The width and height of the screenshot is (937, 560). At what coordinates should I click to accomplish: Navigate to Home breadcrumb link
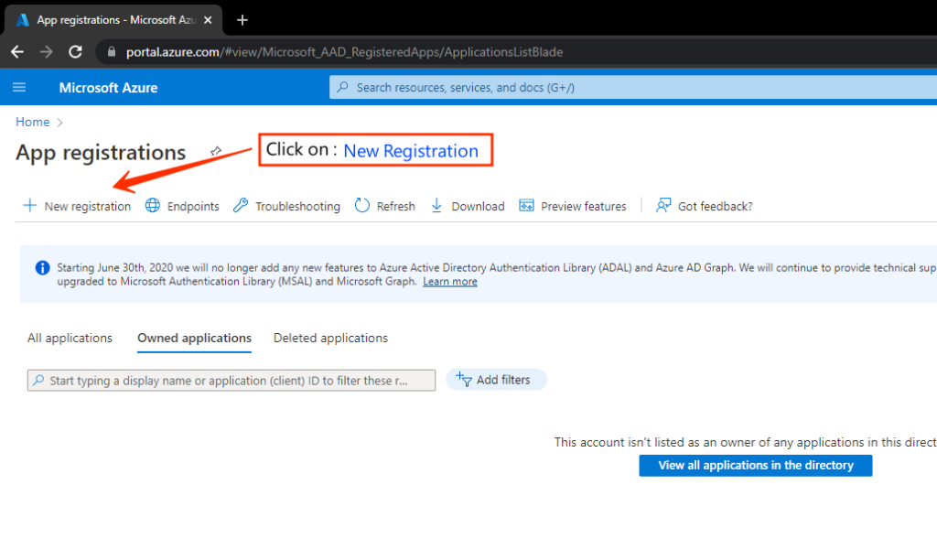pyautogui.click(x=32, y=122)
